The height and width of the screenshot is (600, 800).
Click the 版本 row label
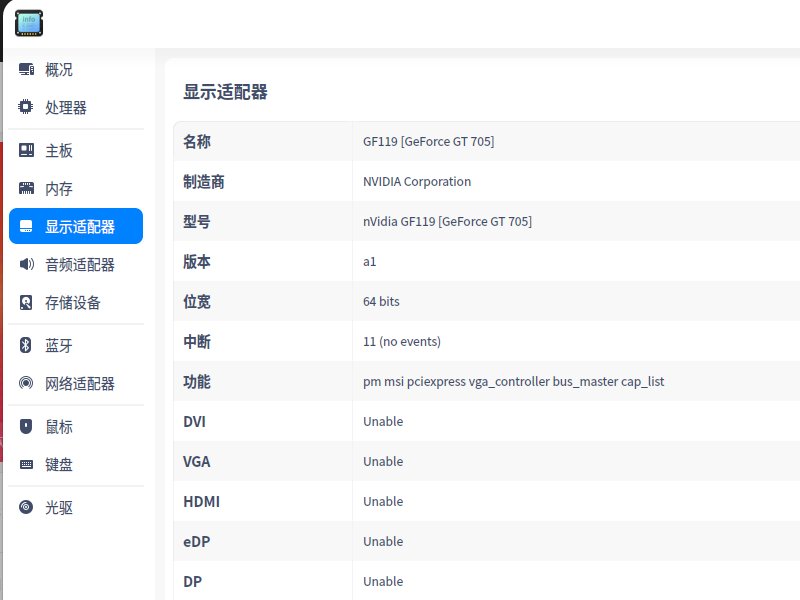[197, 261]
